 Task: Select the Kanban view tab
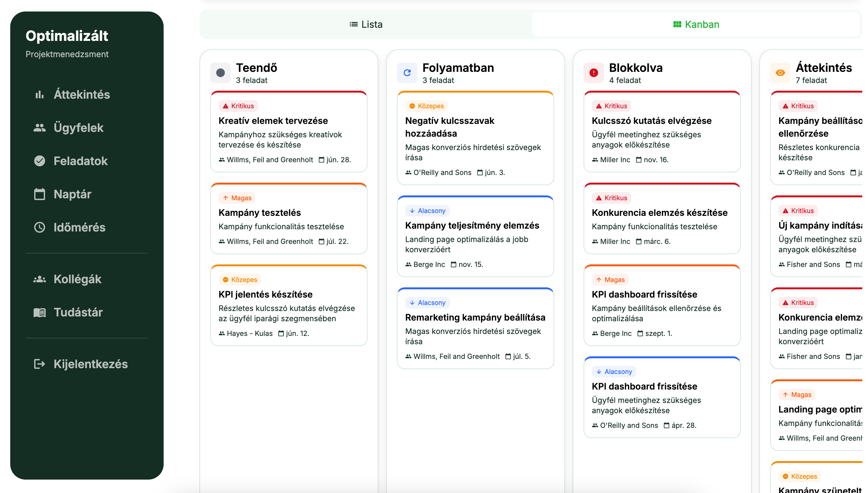point(696,24)
